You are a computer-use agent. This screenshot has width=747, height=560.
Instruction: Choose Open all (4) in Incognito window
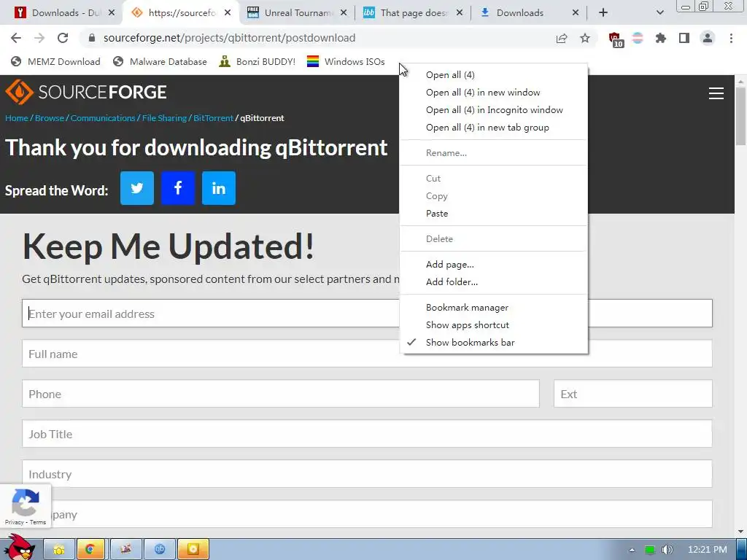click(x=494, y=110)
